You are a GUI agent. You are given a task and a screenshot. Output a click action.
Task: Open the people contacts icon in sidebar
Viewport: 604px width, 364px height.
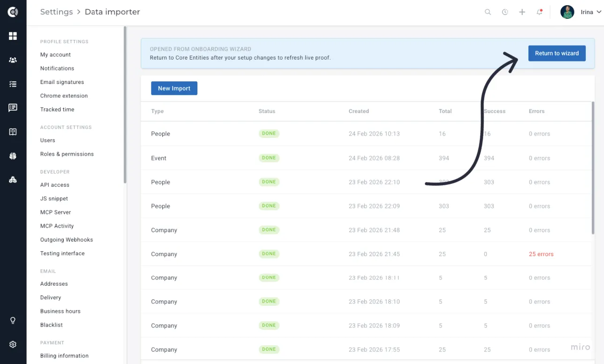(13, 60)
